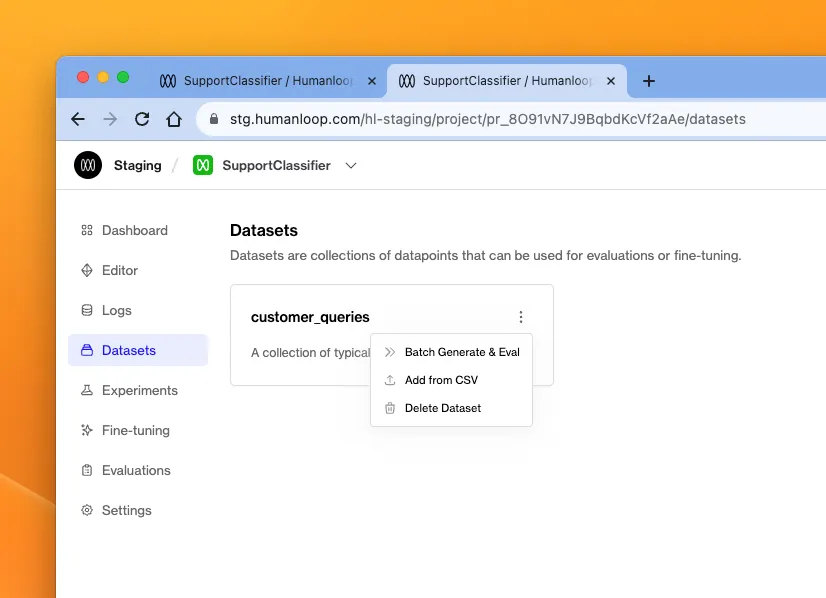Click the Fine-tuning sparkle icon
This screenshot has height=598, width=826.
pyautogui.click(x=87, y=430)
